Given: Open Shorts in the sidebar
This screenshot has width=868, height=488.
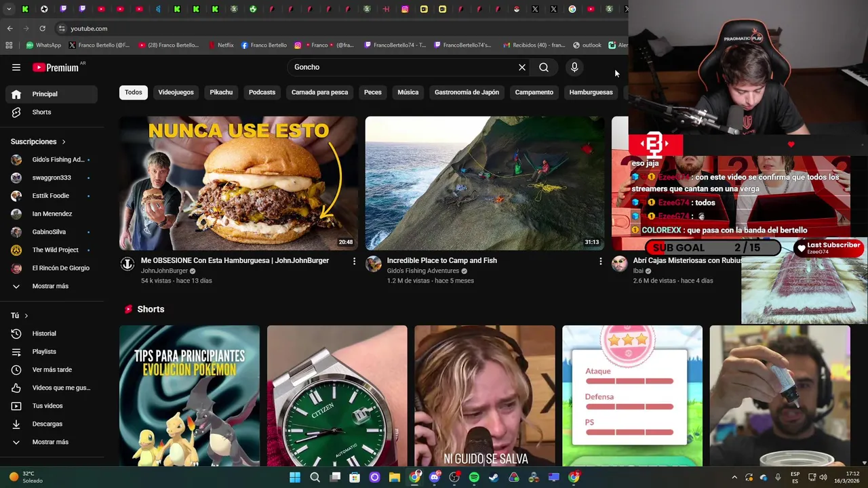Looking at the screenshot, I should [52, 112].
